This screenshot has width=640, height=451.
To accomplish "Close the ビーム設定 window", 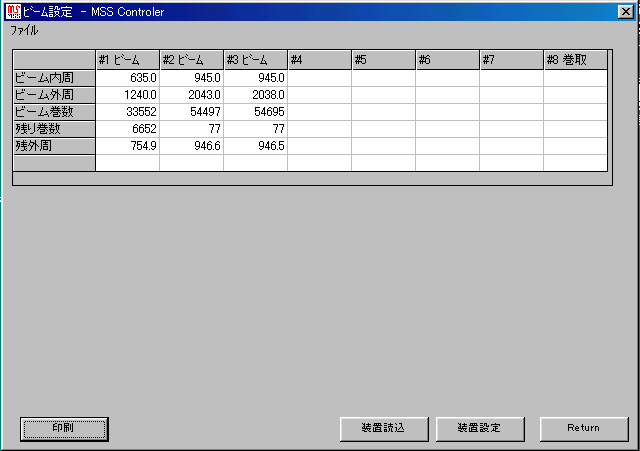I will [x=625, y=12].
